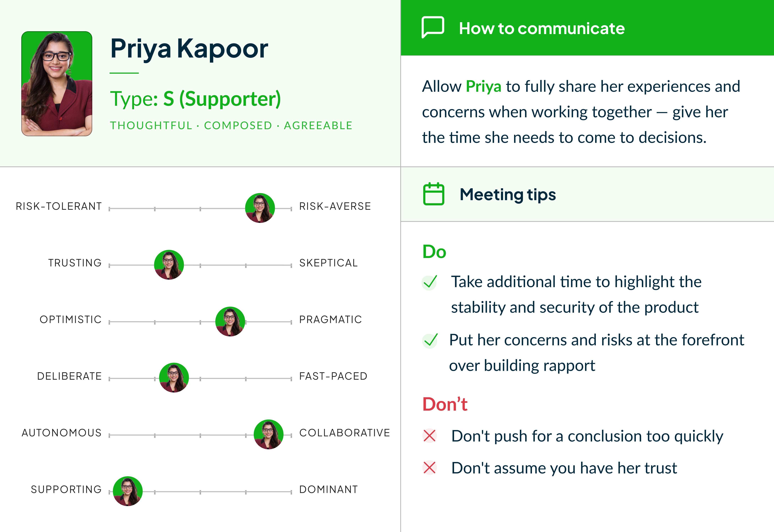The width and height of the screenshot is (774, 532).
Task: Click the red X beside conclusion tip
Action: coord(429,436)
